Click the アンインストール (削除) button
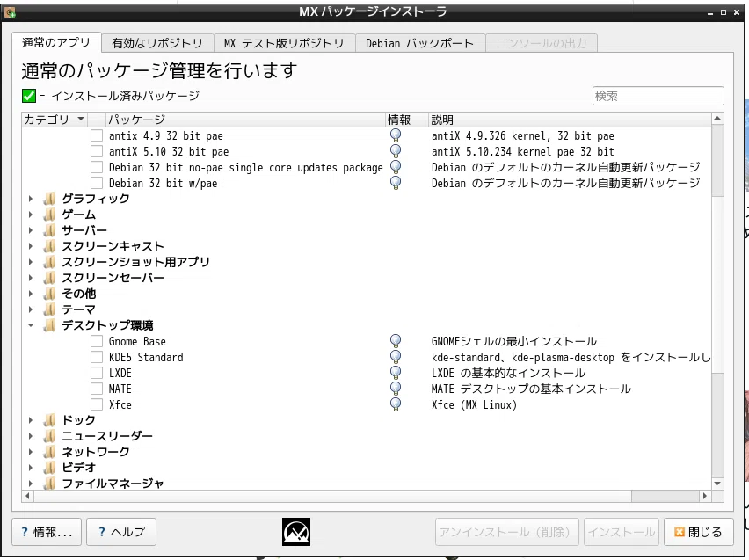The height and width of the screenshot is (560, 749). click(x=507, y=532)
